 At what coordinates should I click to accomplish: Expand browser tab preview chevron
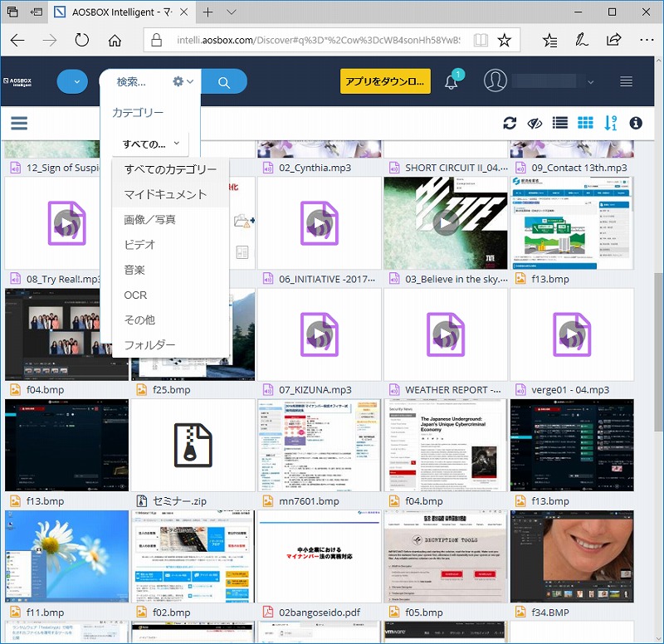(x=232, y=12)
